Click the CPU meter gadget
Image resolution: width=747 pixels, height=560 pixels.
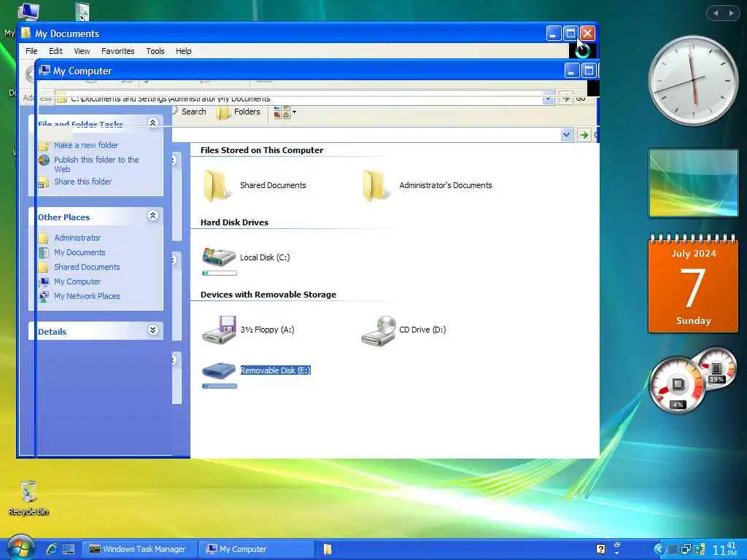coord(678,385)
